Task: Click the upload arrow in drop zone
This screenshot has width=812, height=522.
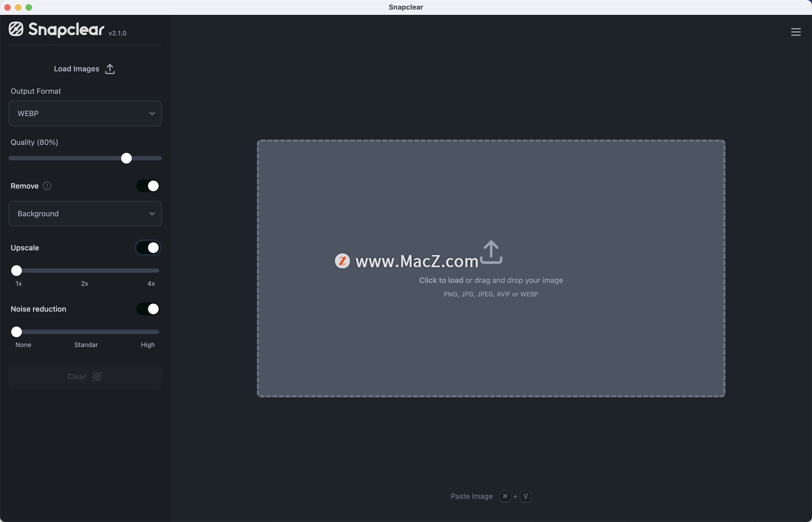Action: (x=491, y=253)
